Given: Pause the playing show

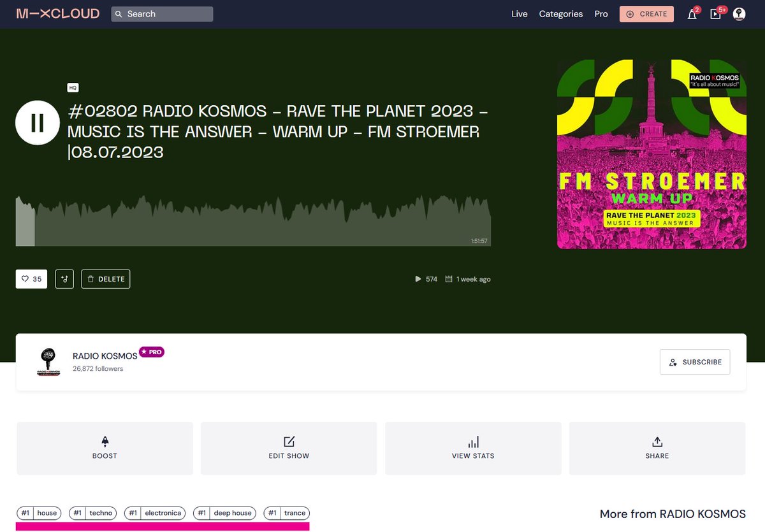Looking at the screenshot, I should click(x=38, y=123).
